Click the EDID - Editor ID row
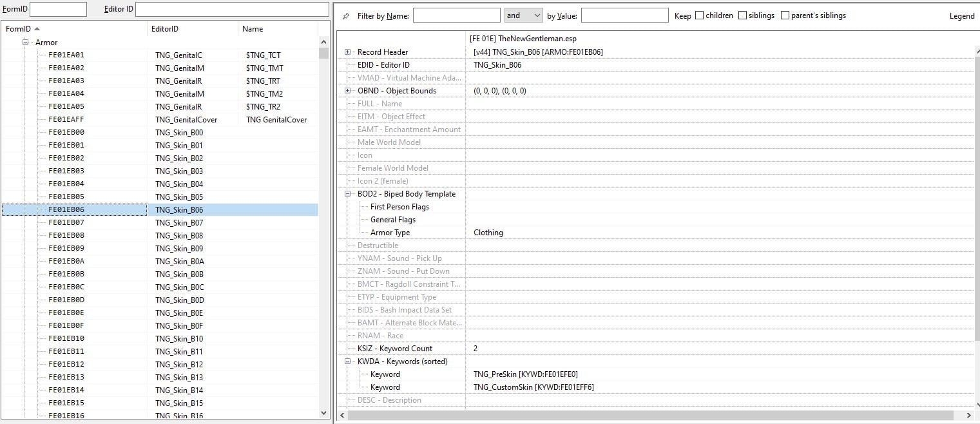The height and width of the screenshot is (424, 980). (x=655, y=65)
